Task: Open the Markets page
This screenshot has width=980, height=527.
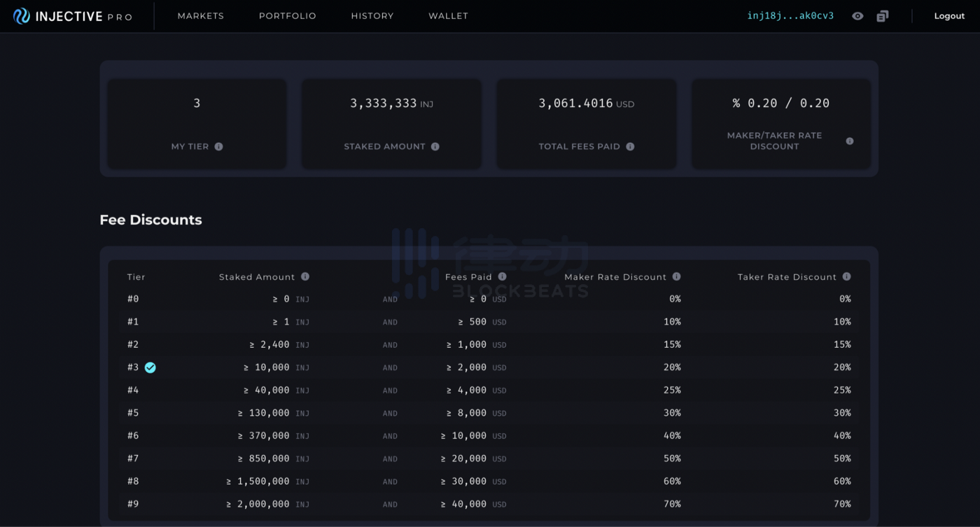Action: pyautogui.click(x=200, y=16)
